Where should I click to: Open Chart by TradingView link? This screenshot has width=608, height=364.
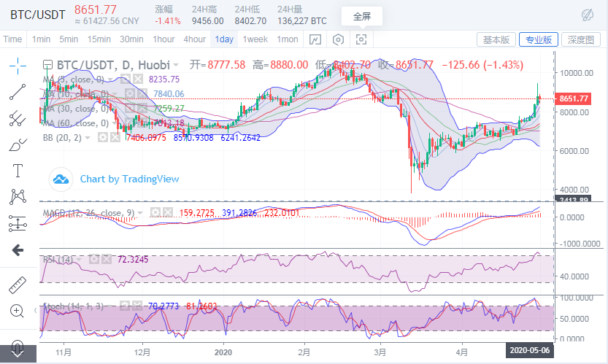(x=129, y=179)
